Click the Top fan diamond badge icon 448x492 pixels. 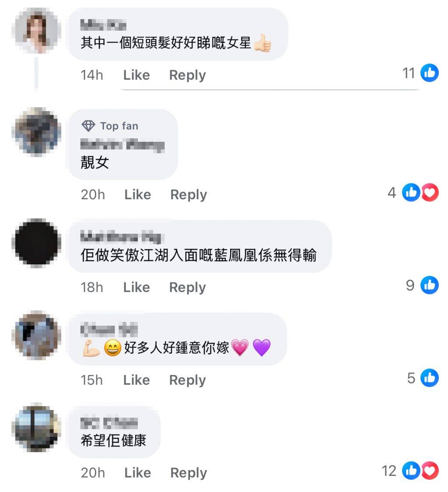[x=88, y=126]
